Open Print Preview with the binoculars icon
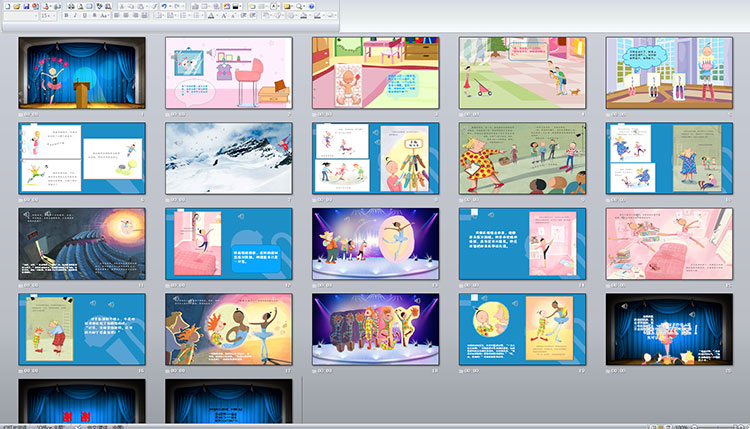Viewport: 750px width, 429px height. (x=71, y=6)
